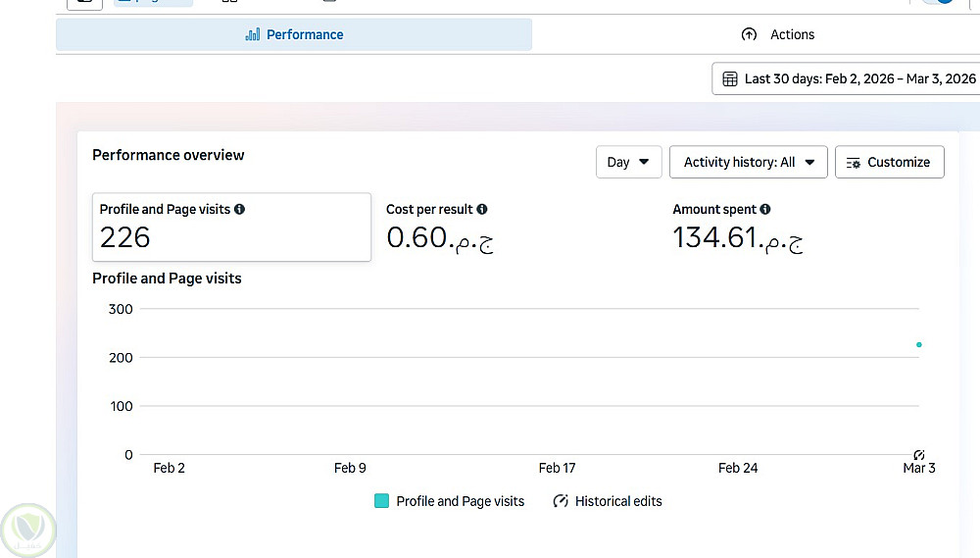980x558 pixels.
Task: Switch to the Performance tab
Action: (294, 34)
